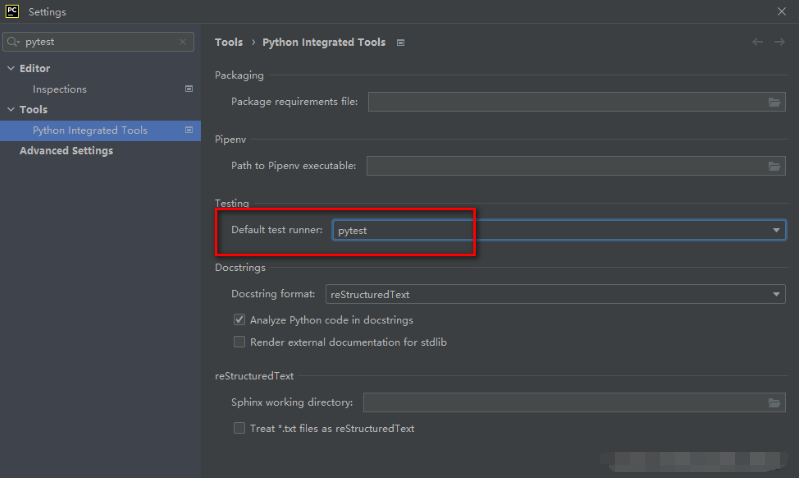Toggle Analyze Python code in docstrings
The width and height of the screenshot is (799, 479).
[x=239, y=320]
